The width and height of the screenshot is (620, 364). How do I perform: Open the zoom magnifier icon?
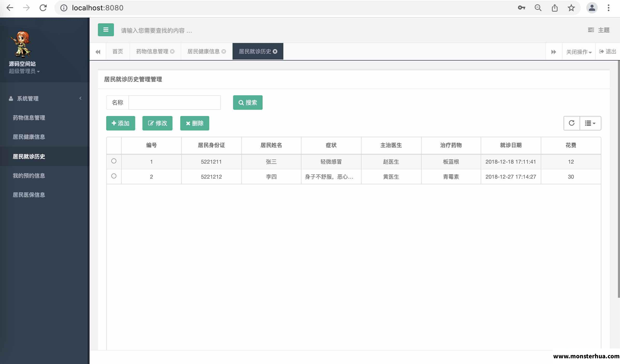click(x=538, y=8)
